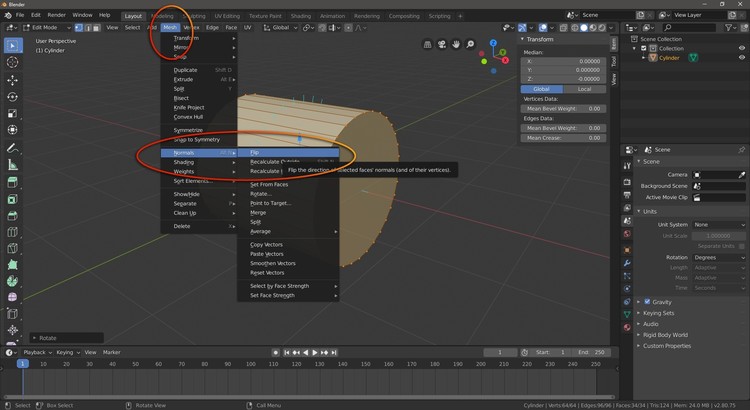
Task: Select the Measure tool
Action: (13, 165)
